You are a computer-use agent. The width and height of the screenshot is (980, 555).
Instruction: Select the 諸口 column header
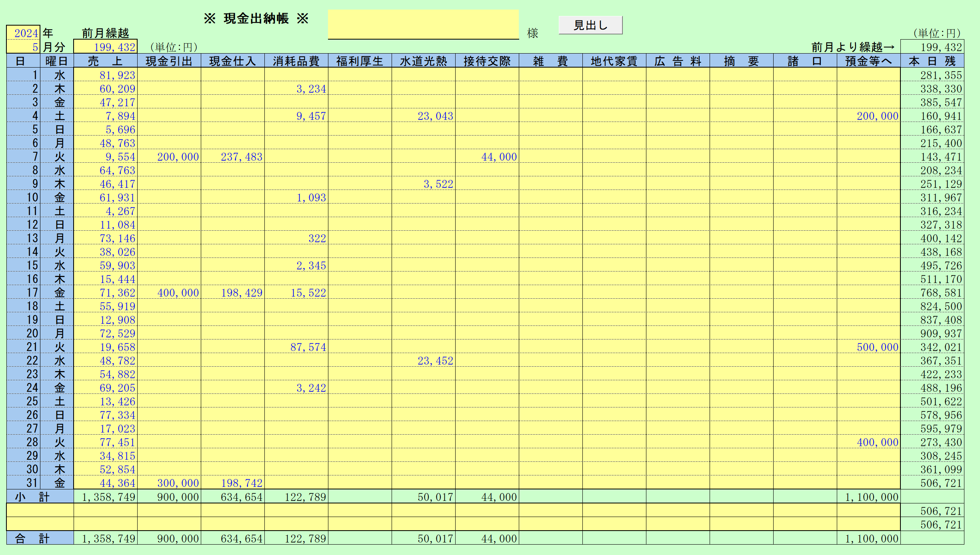(805, 61)
